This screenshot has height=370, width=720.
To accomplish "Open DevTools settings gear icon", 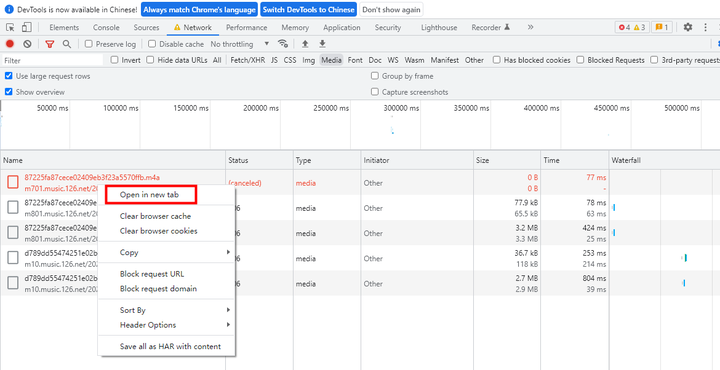I will pyautogui.click(x=687, y=28).
